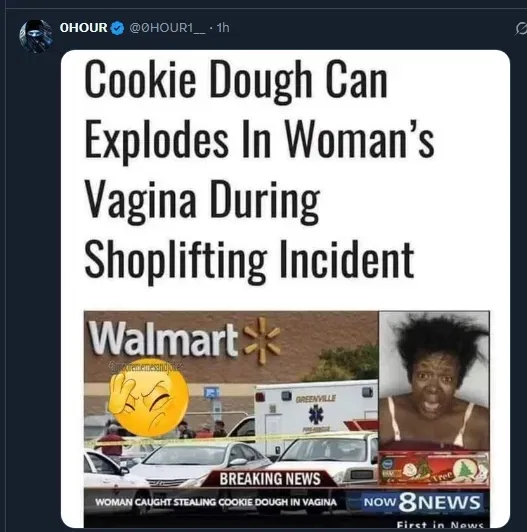Open the 0HOUR display name link
The width and height of the screenshot is (527, 532).
pyautogui.click(x=83, y=27)
